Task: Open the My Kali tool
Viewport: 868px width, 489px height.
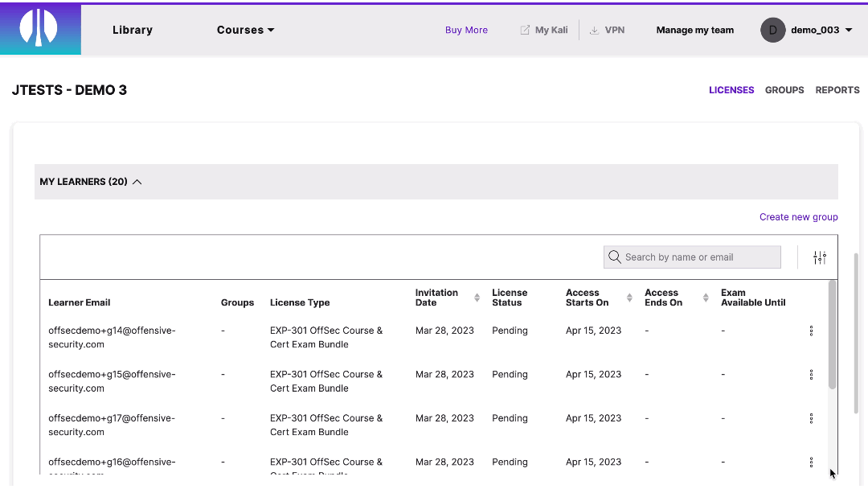Action: [x=544, y=30]
